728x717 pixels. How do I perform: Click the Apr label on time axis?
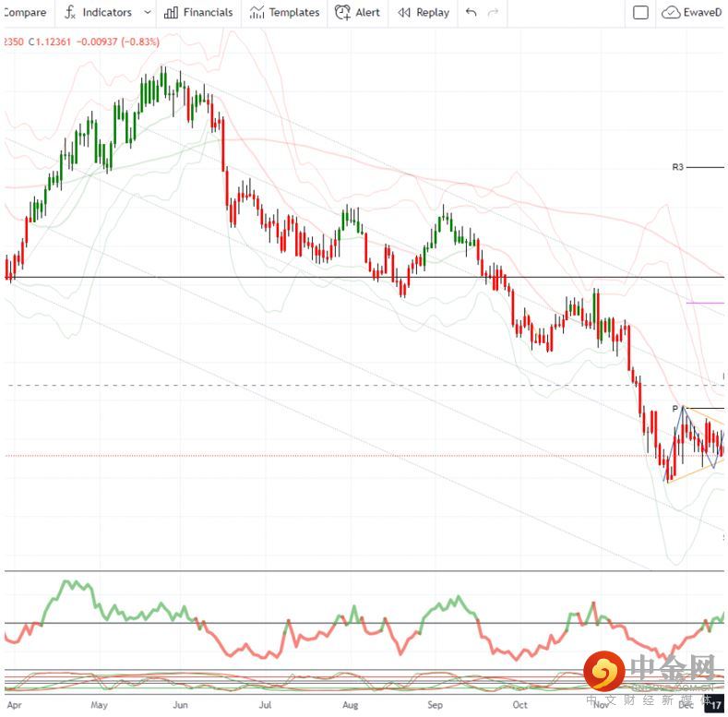(x=15, y=705)
